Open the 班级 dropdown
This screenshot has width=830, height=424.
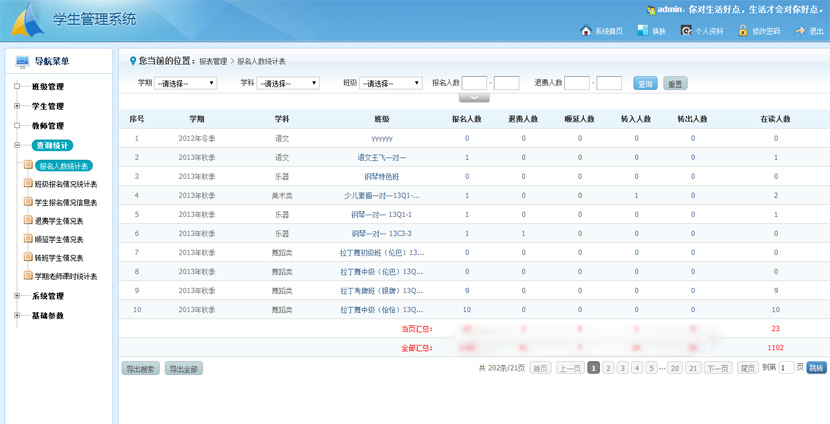point(391,83)
